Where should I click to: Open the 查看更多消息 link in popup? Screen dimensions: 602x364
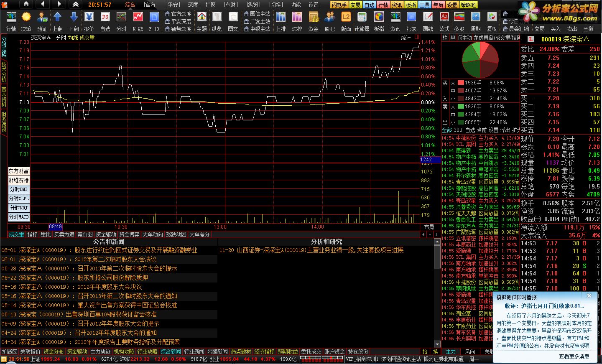tap(574, 356)
